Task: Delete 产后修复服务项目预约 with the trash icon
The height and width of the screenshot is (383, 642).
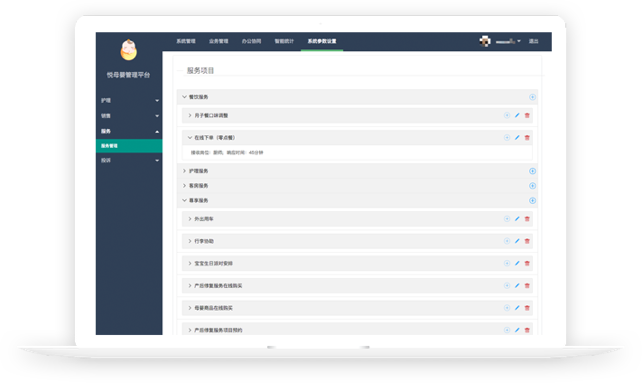Action: tap(527, 330)
